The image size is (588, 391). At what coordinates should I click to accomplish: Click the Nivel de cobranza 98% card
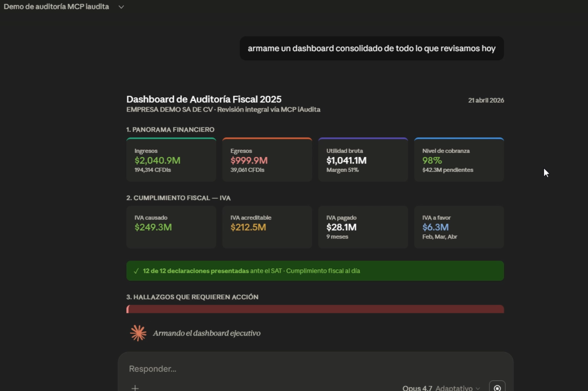[459, 160]
